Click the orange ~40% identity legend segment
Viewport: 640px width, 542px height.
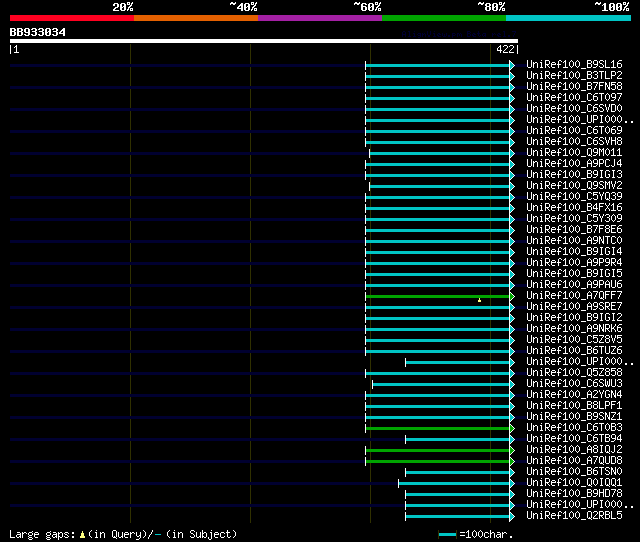tap(196, 18)
